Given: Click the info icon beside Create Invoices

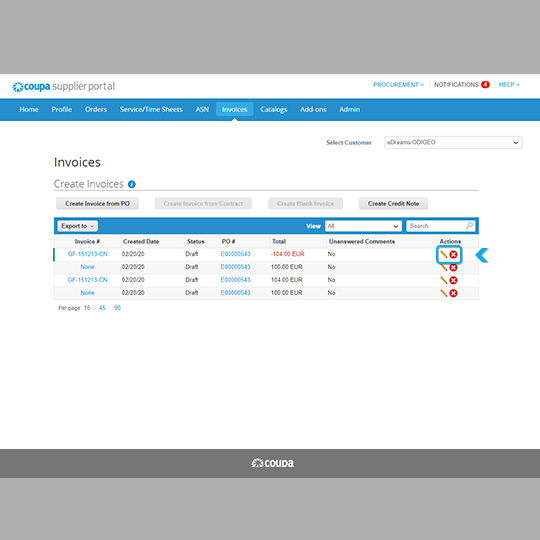Looking at the screenshot, I should pyautogui.click(x=132, y=184).
